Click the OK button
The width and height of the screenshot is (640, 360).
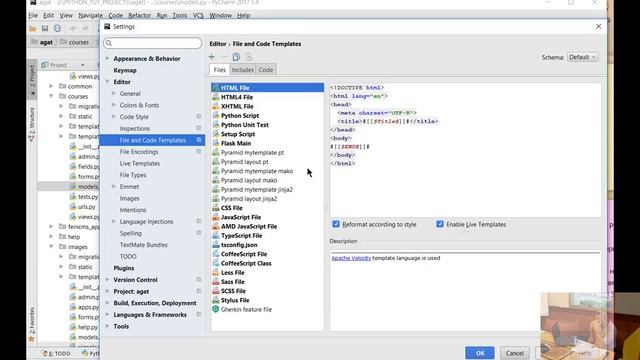(480, 353)
